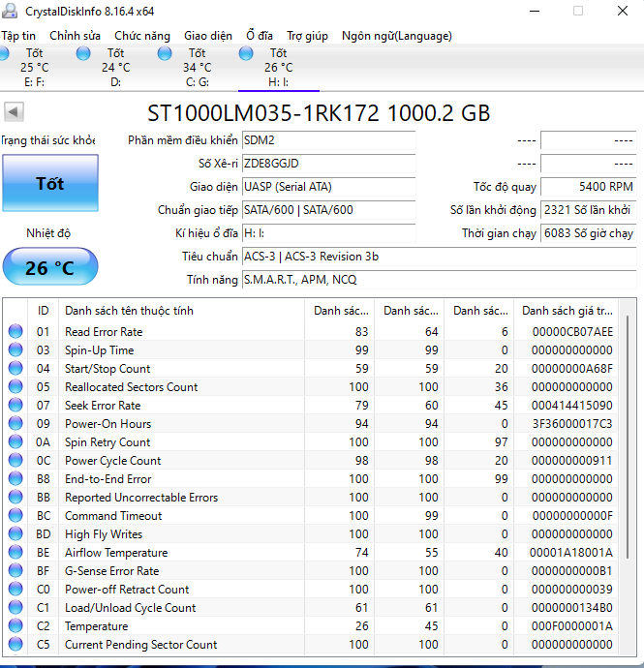Click the 26 °C temperature button
The image size is (644, 668).
[50, 266]
